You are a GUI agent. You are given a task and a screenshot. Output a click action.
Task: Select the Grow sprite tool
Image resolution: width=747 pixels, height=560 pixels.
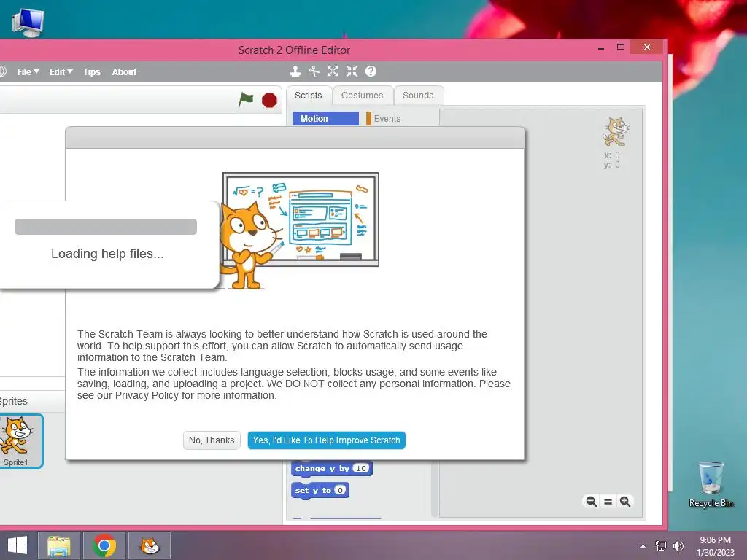[x=333, y=71]
